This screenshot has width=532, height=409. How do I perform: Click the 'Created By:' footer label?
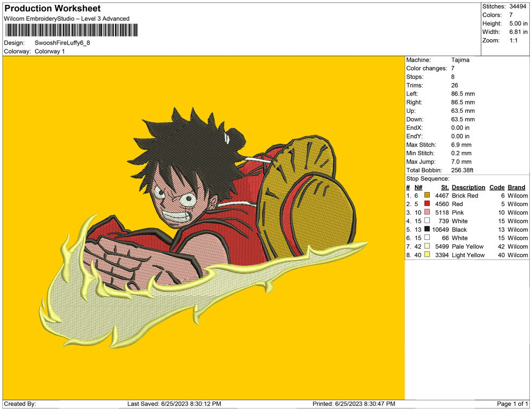coord(20,404)
